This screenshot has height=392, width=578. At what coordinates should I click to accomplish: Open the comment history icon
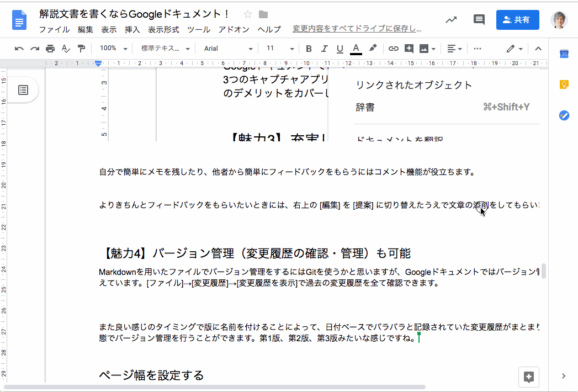(x=479, y=20)
